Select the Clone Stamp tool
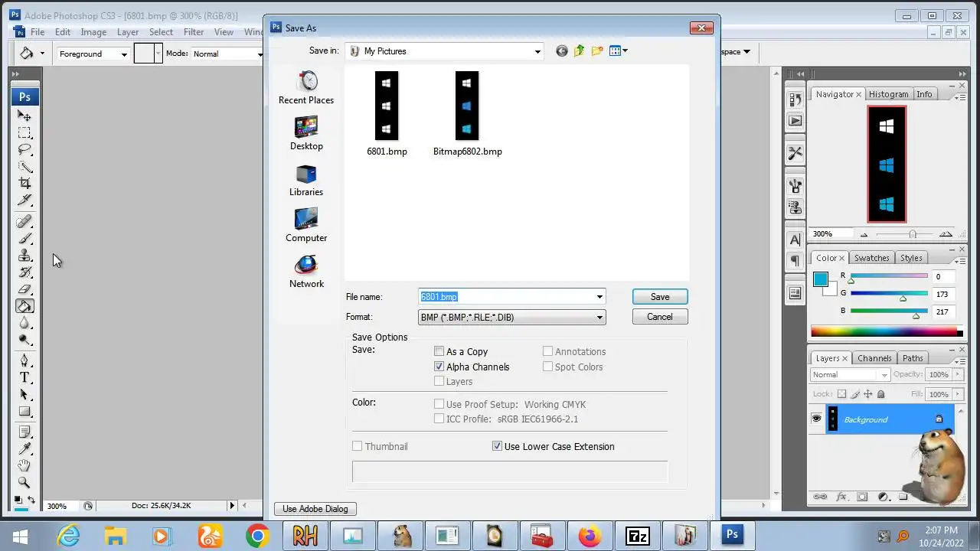This screenshot has height=551, width=980. coord(24,255)
